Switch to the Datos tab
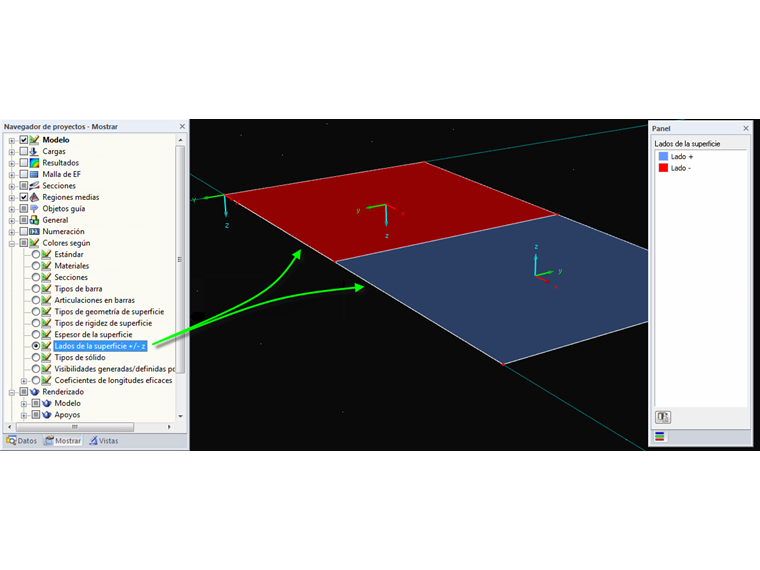Image resolution: width=760 pixels, height=570 pixels. (x=22, y=441)
